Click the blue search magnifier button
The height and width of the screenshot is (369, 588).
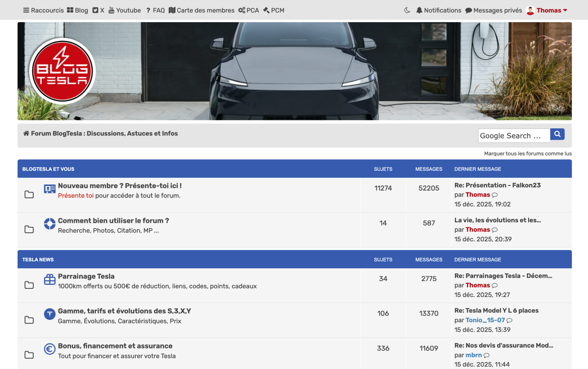[x=557, y=134]
